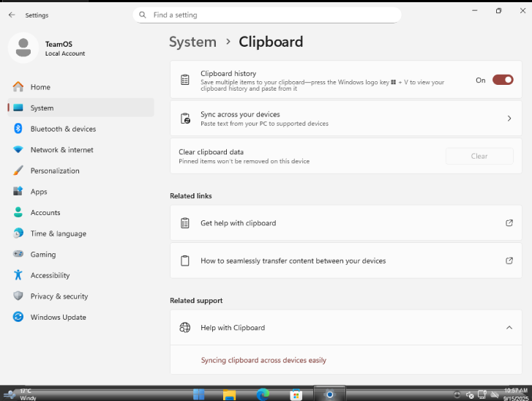Click external-link icon on Get help with clipboard
This screenshot has height=401, width=532.
pos(509,223)
